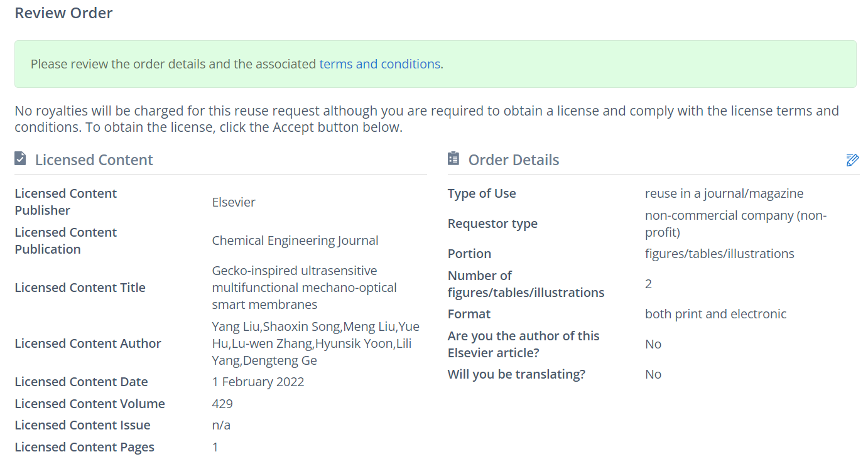868x464 pixels.
Task: Click the Will you be translating label
Action: click(516, 374)
